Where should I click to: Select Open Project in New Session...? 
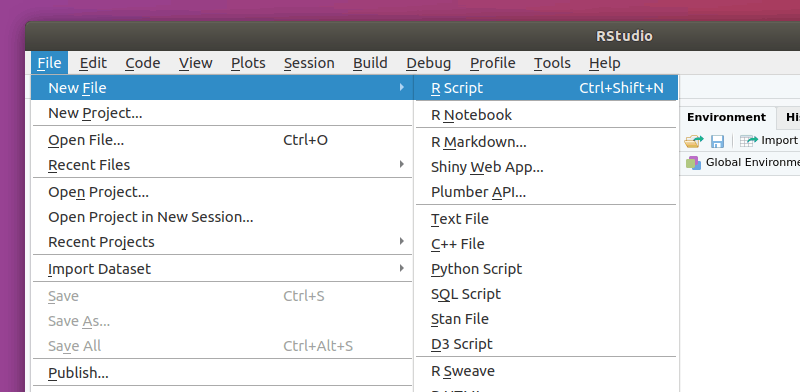[222, 217]
